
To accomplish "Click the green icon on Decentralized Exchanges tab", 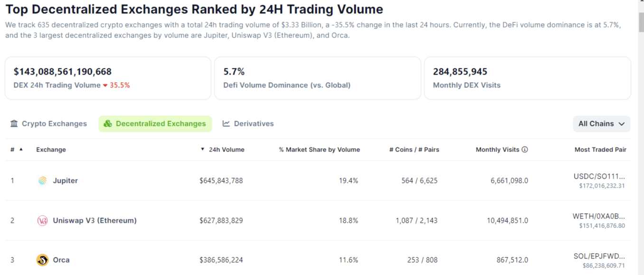I will tap(108, 123).
